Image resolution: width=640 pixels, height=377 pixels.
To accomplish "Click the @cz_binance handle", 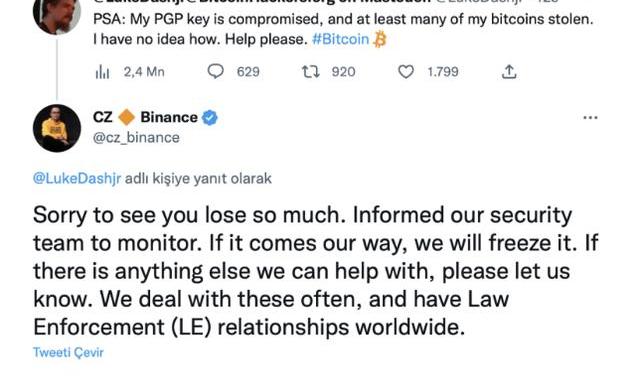I will pos(136,138).
